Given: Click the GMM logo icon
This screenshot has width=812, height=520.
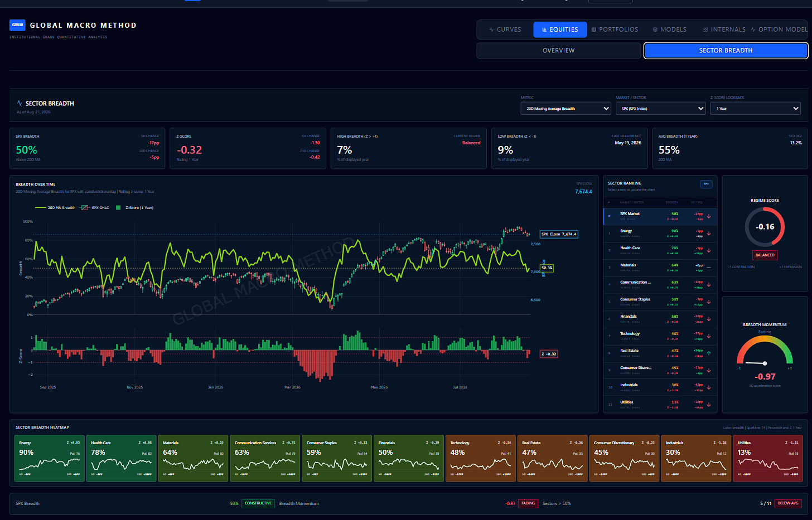Looking at the screenshot, I should click(17, 25).
